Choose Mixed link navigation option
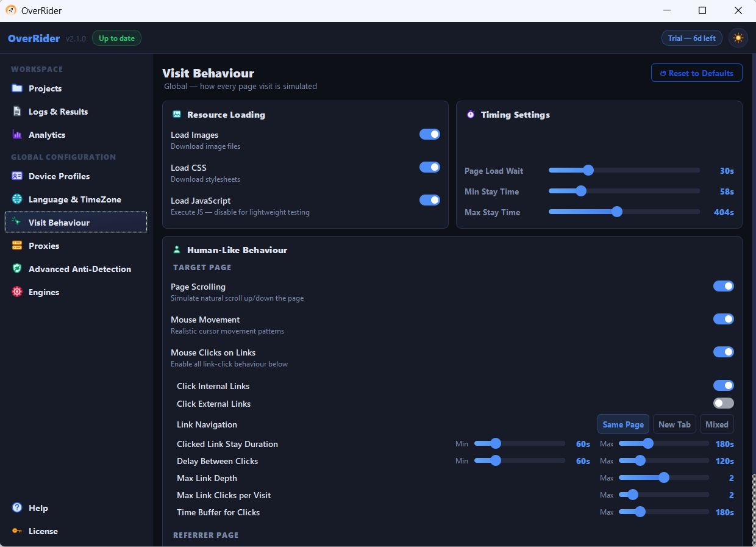Viewport: 756px width, 547px height. [x=717, y=424]
